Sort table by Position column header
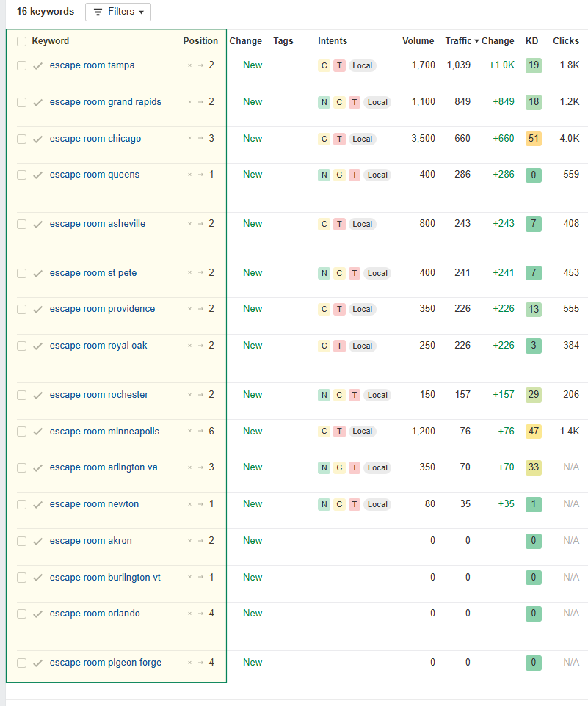The image size is (588, 706). [200, 41]
